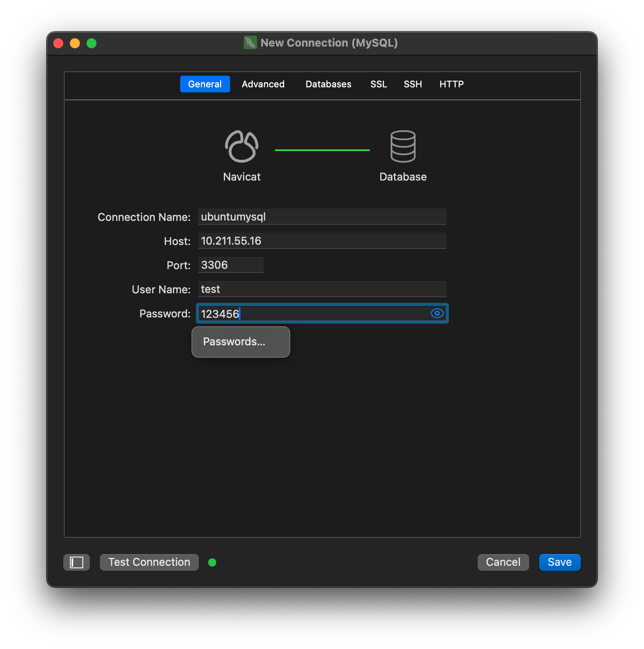The width and height of the screenshot is (644, 649).
Task: Click the Port: label
Action: click(x=178, y=265)
